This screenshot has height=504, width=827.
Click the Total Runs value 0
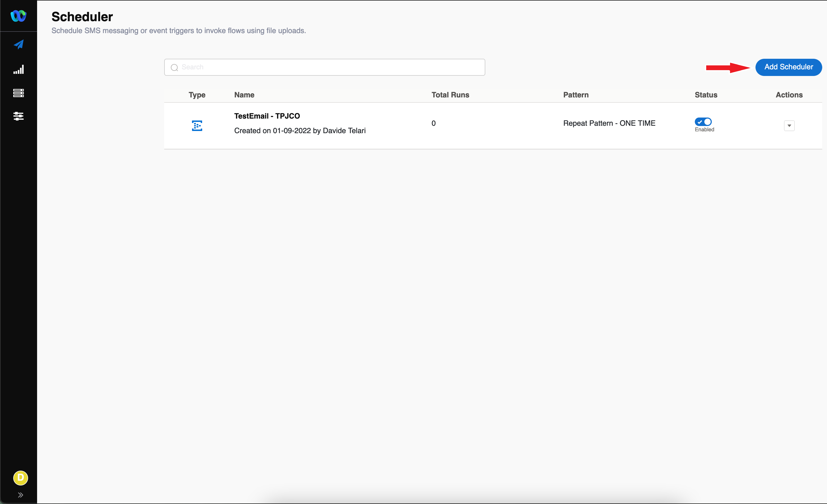pos(433,123)
